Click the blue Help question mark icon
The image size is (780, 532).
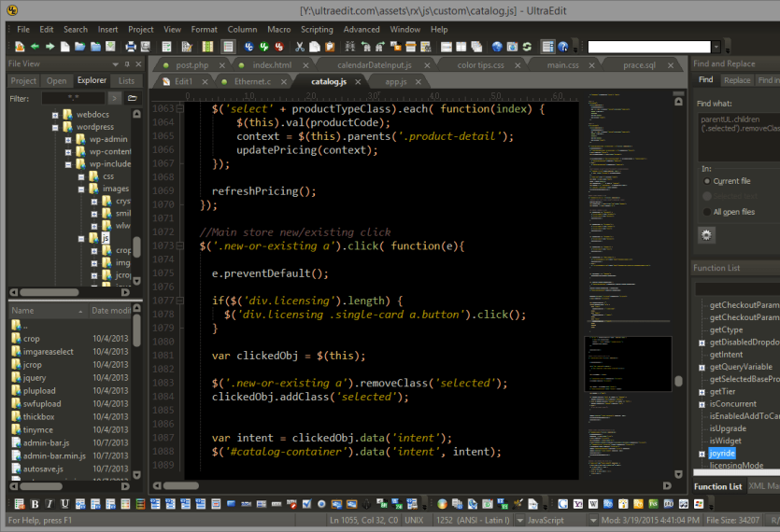point(562,47)
